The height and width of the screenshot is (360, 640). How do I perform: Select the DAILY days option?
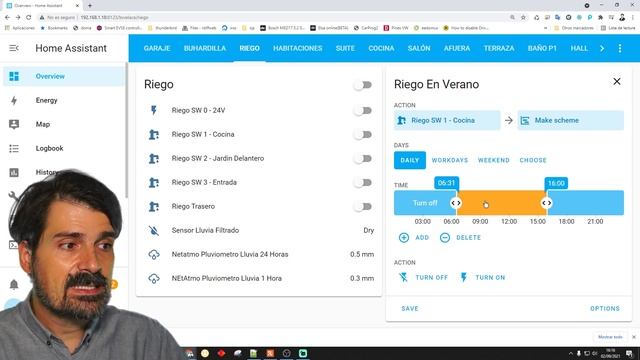coord(410,160)
